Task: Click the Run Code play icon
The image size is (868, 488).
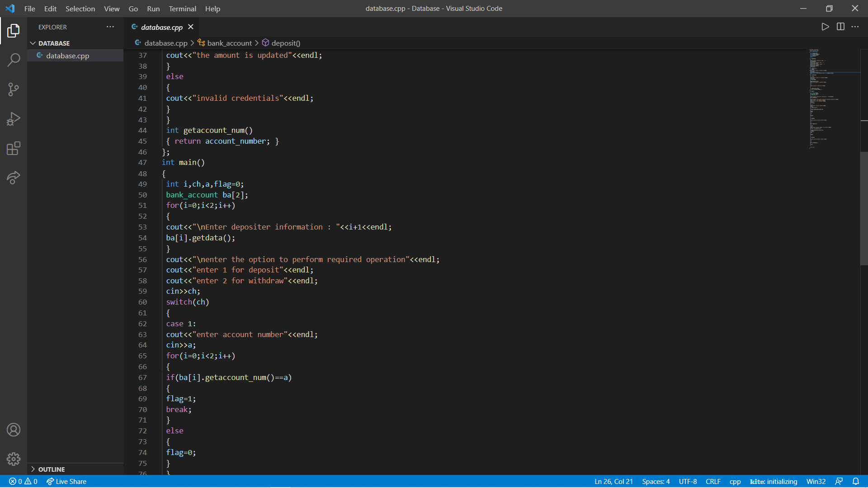Action: [825, 27]
